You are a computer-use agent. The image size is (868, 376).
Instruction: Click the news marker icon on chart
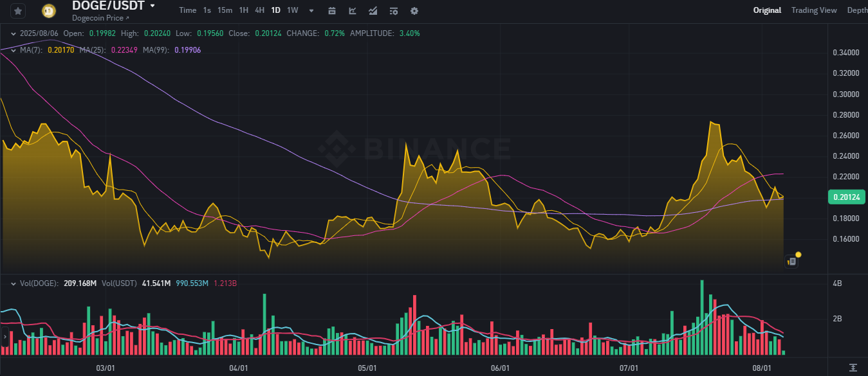coord(793,260)
